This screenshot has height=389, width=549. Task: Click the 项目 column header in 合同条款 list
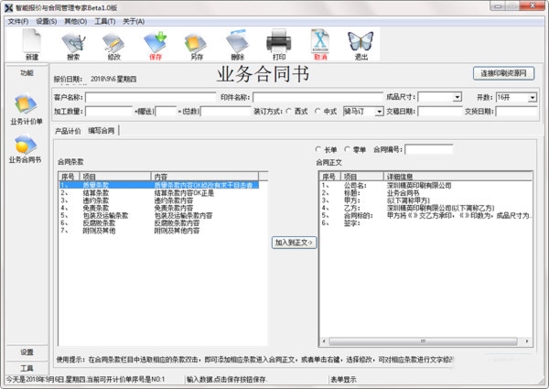(116, 176)
